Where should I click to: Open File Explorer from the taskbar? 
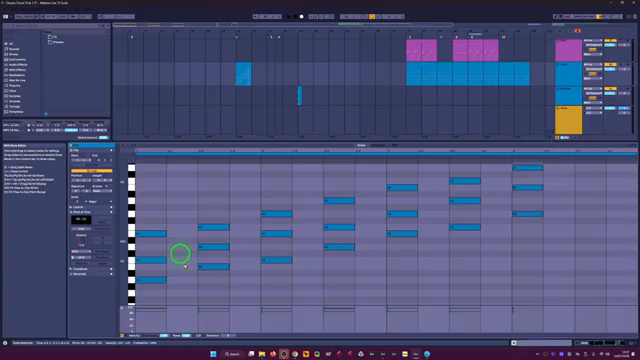point(262,354)
